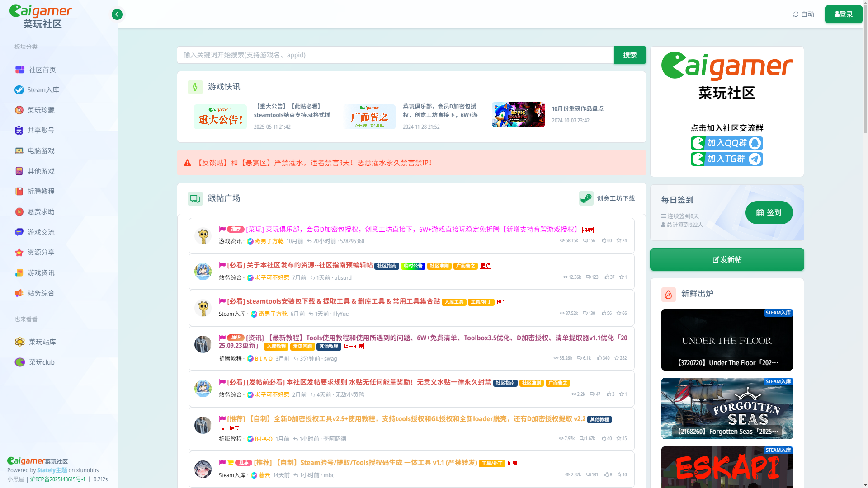Open 社区首页 in the sidebar menu
The height and width of the screenshot is (488, 868).
click(42, 70)
